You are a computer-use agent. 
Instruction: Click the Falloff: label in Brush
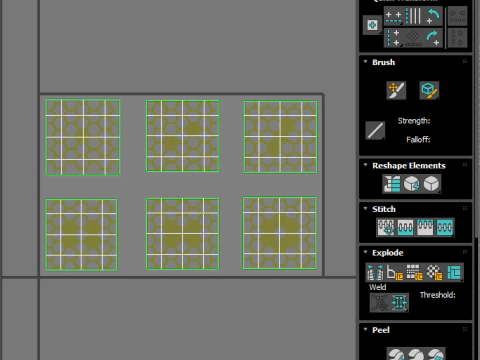[418, 139]
